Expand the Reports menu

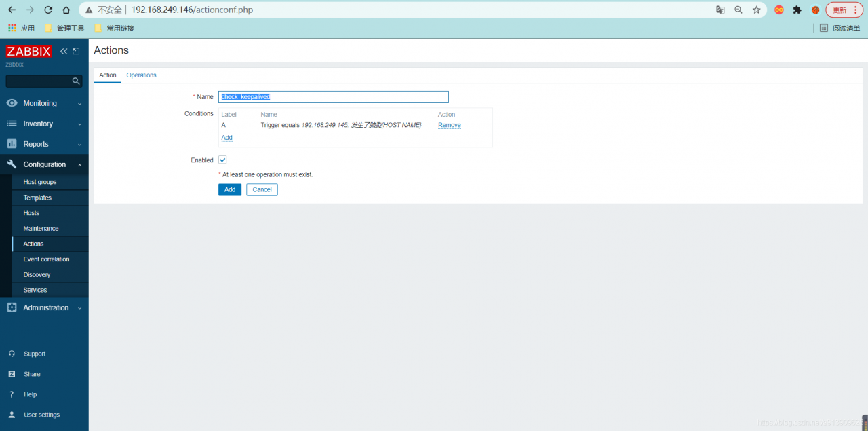[44, 144]
